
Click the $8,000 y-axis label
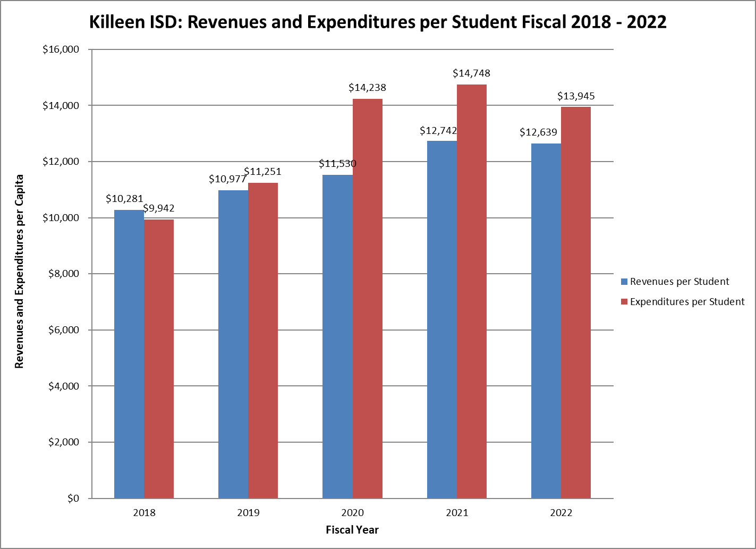click(63, 274)
